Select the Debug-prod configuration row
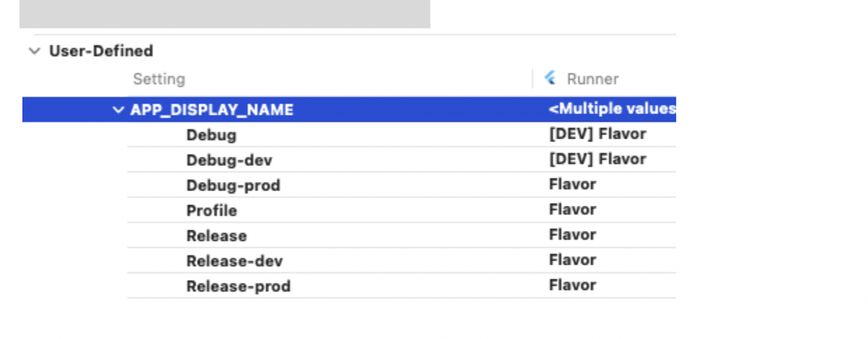Viewport: 868px width, 339px height. 233,186
